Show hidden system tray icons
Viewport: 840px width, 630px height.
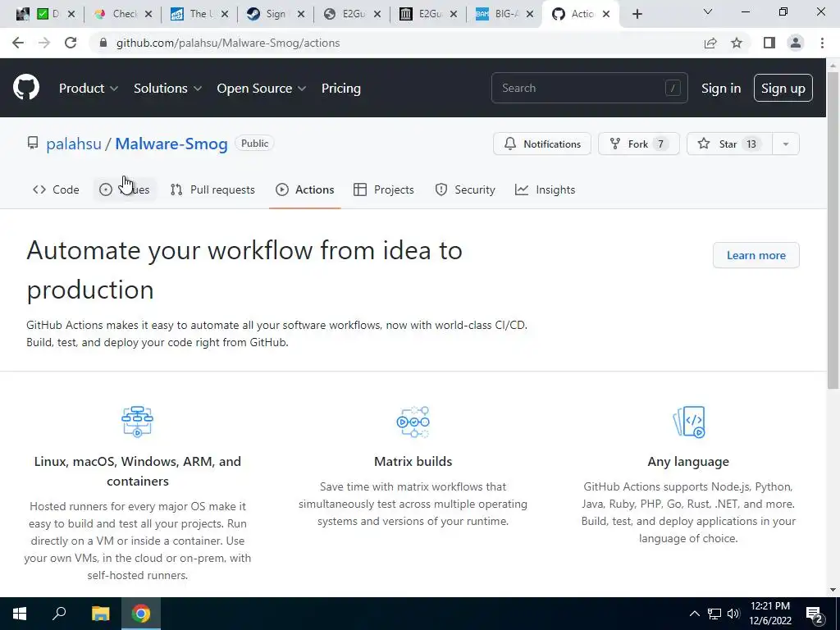[x=694, y=614]
